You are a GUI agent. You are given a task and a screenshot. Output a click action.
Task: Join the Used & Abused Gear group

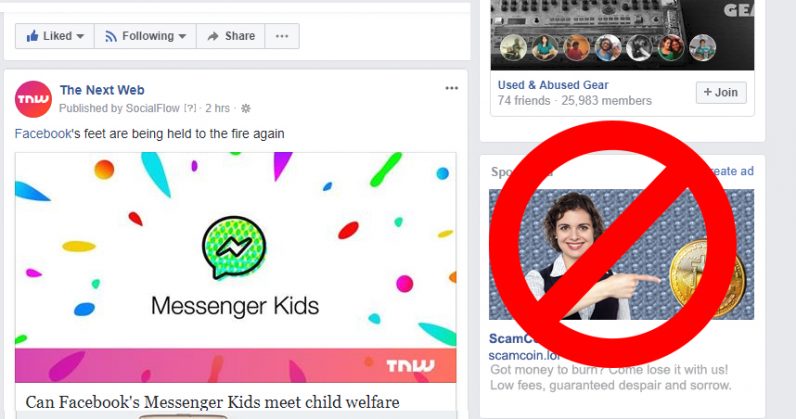[x=721, y=92]
